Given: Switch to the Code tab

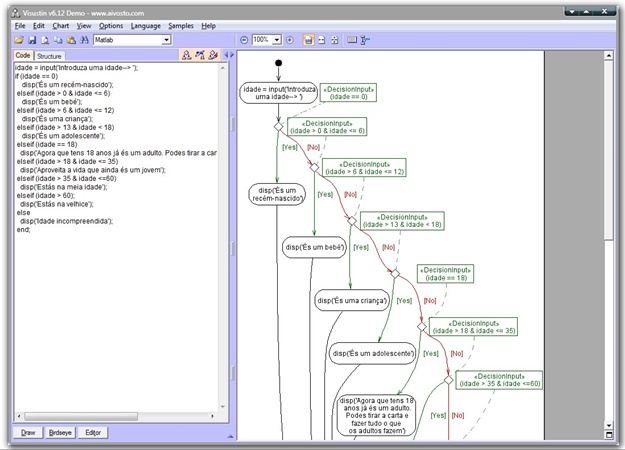Looking at the screenshot, I should tap(23, 55).
